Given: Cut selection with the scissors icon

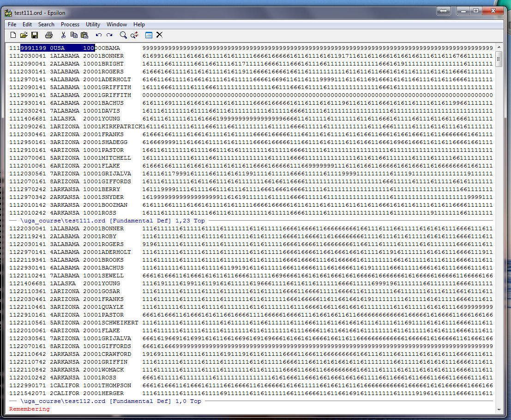Looking at the screenshot, I should [63, 35].
